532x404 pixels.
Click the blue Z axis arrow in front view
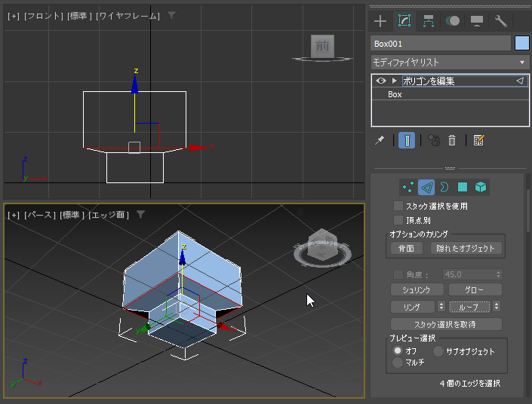134,84
